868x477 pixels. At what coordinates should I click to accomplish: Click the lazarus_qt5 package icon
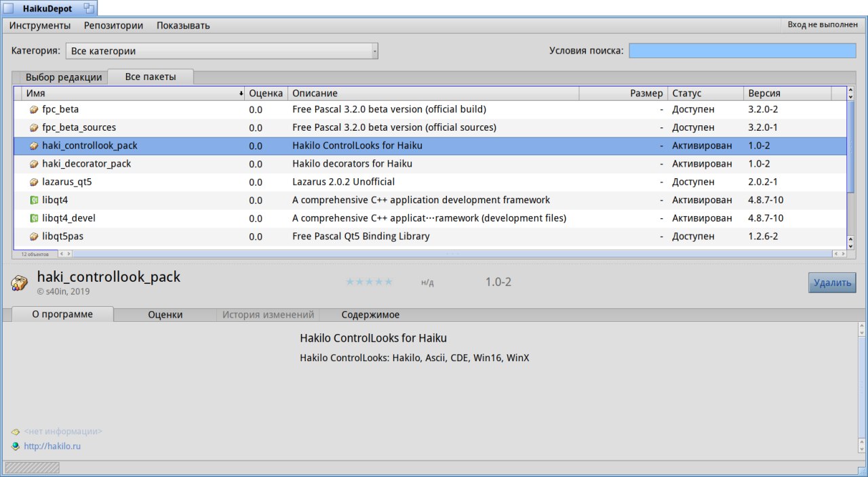coord(34,182)
